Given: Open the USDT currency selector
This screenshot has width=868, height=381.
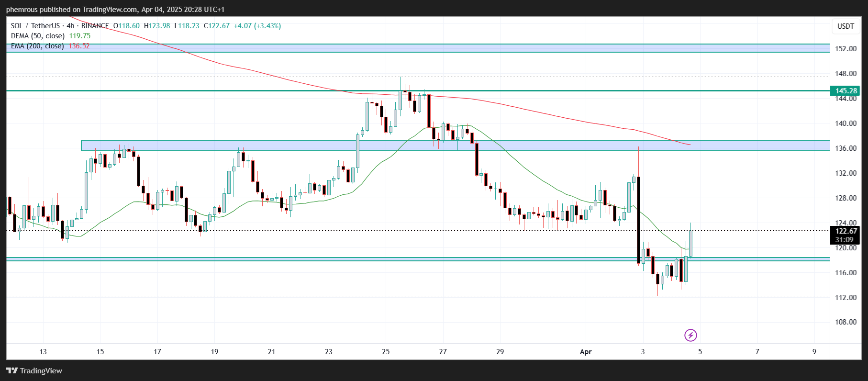Looking at the screenshot, I should coord(845,26).
